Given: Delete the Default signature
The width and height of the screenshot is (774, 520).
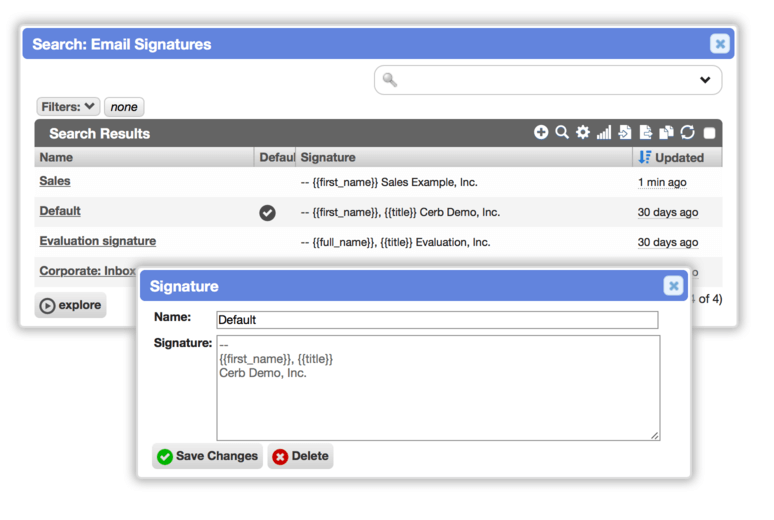Looking at the screenshot, I should 301,456.
